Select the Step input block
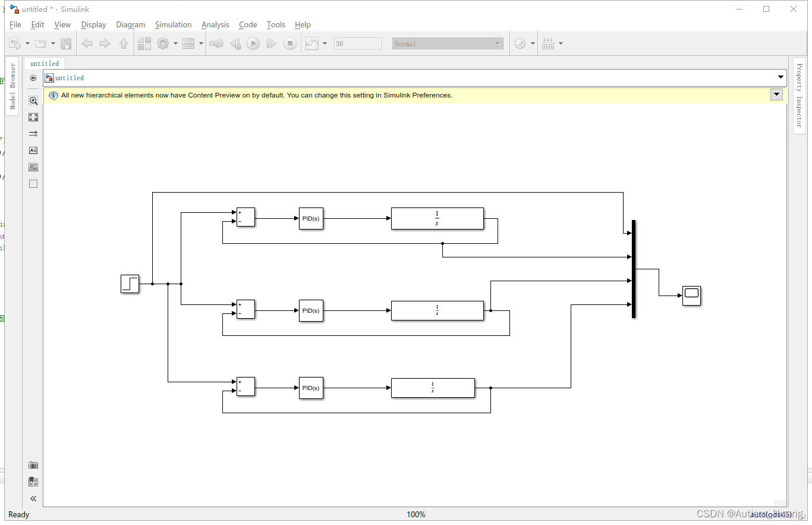 click(130, 284)
